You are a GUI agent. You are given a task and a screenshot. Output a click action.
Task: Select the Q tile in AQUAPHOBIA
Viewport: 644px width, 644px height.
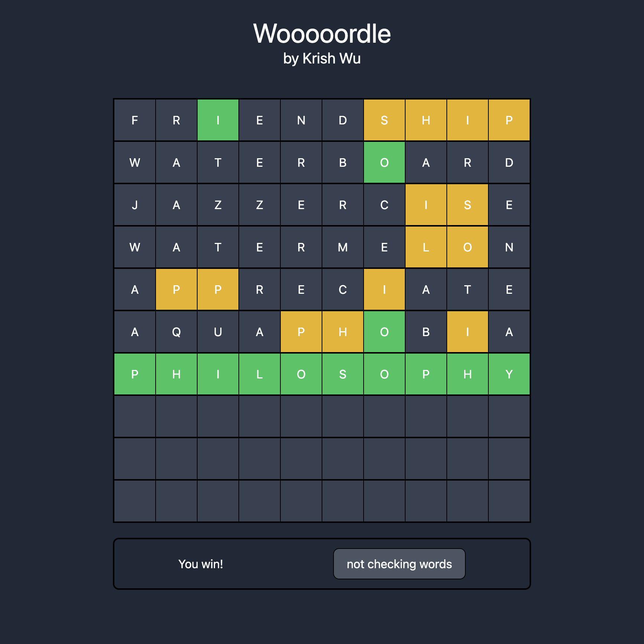176,332
